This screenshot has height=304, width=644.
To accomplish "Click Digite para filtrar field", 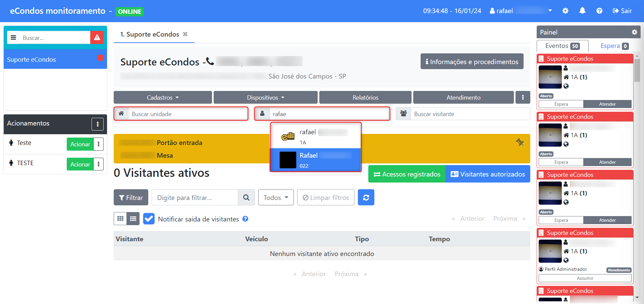I will click(195, 197).
